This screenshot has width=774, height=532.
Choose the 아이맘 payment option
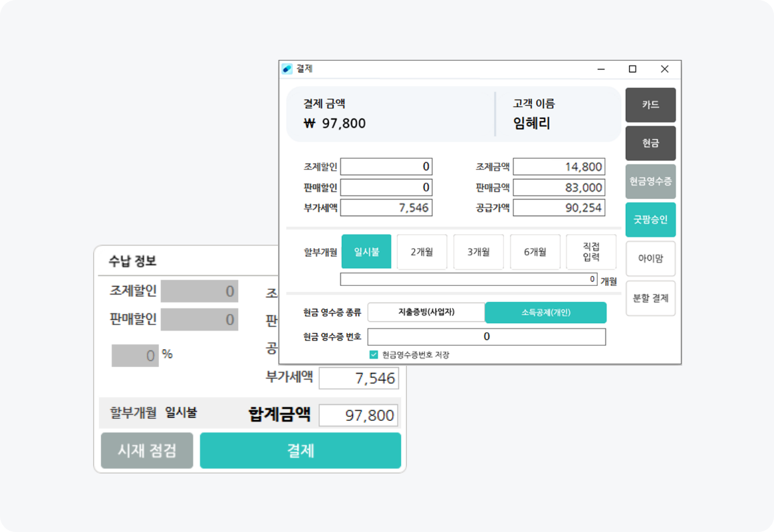click(x=650, y=259)
